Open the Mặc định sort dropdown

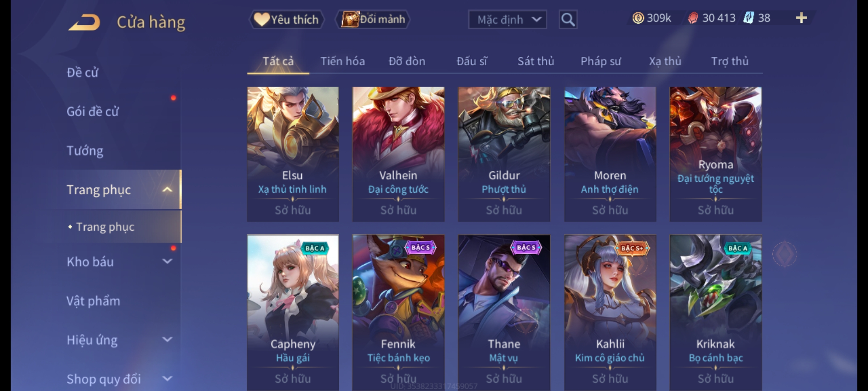pos(507,20)
